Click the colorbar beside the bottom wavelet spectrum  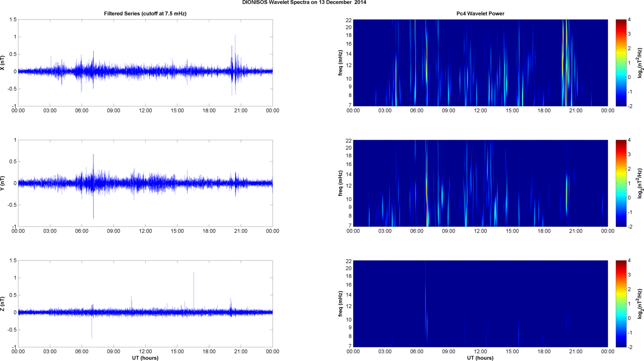621,304
